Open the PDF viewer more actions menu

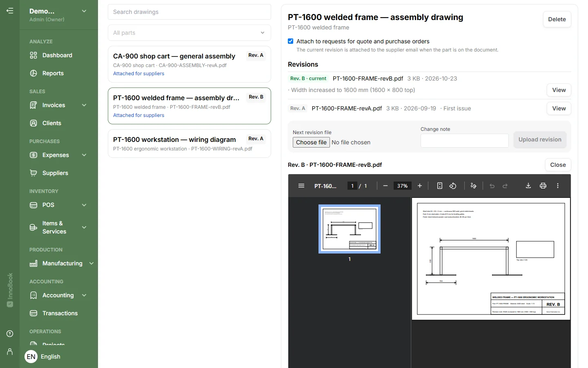point(558,186)
